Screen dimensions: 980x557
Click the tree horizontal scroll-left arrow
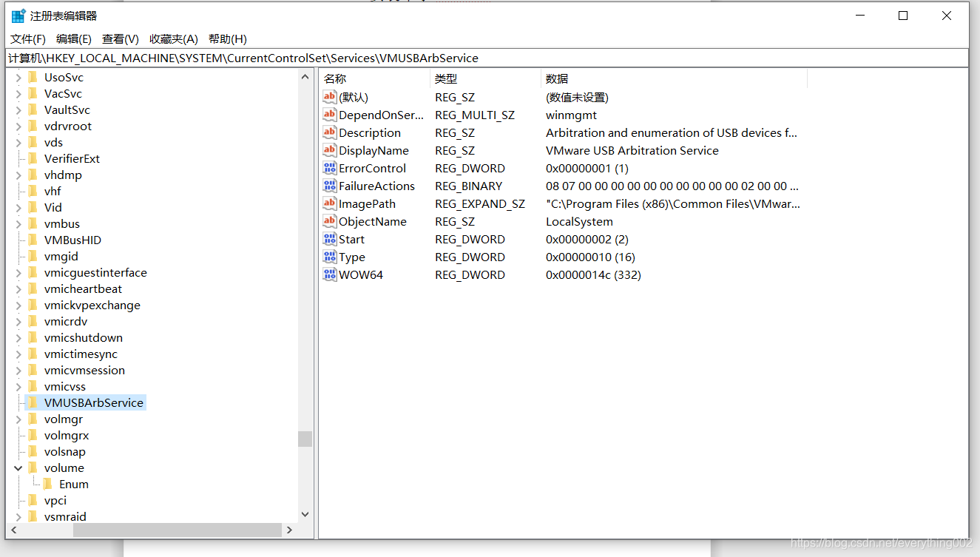point(13,530)
